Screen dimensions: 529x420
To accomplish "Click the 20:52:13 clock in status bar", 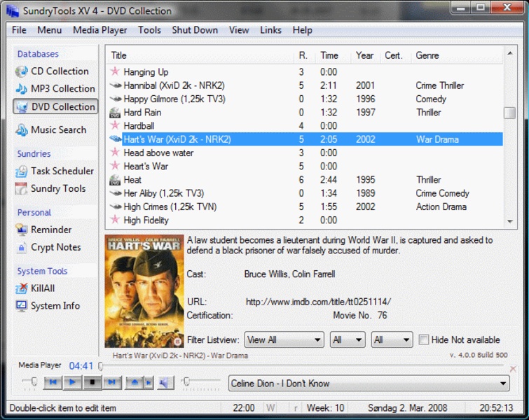I will pyautogui.click(x=496, y=408).
